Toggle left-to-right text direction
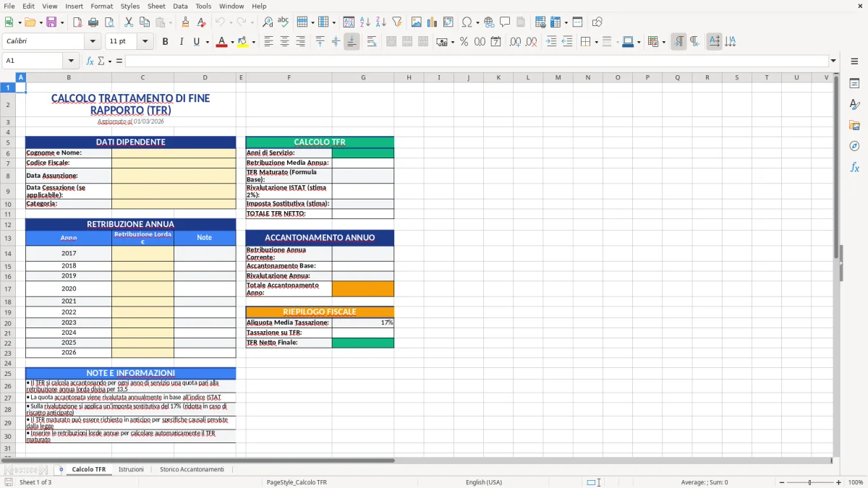 pyautogui.click(x=678, y=42)
